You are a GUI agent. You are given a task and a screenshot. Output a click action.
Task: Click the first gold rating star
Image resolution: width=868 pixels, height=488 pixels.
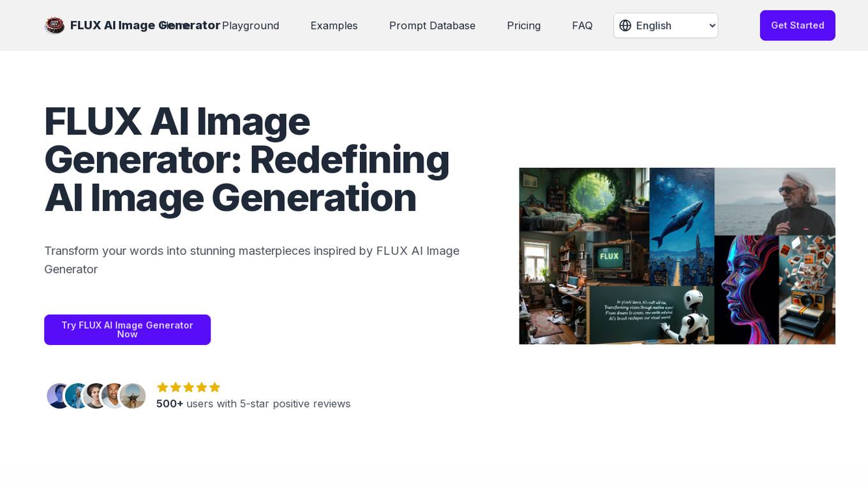click(163, 387)
